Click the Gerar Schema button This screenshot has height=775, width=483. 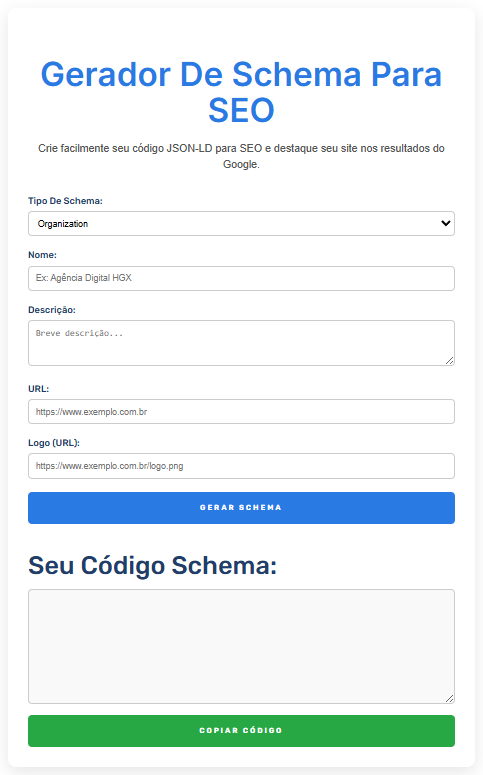[x=241, y=508]
